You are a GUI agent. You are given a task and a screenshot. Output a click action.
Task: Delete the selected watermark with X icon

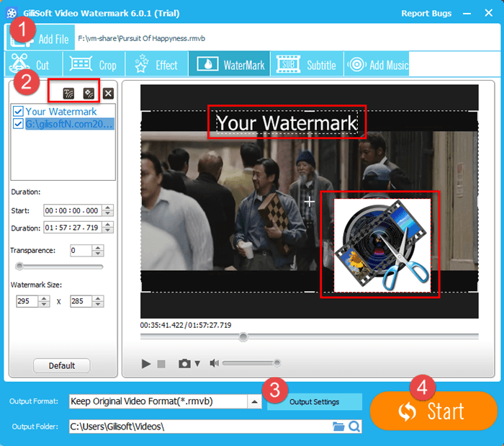coord(108,93)
